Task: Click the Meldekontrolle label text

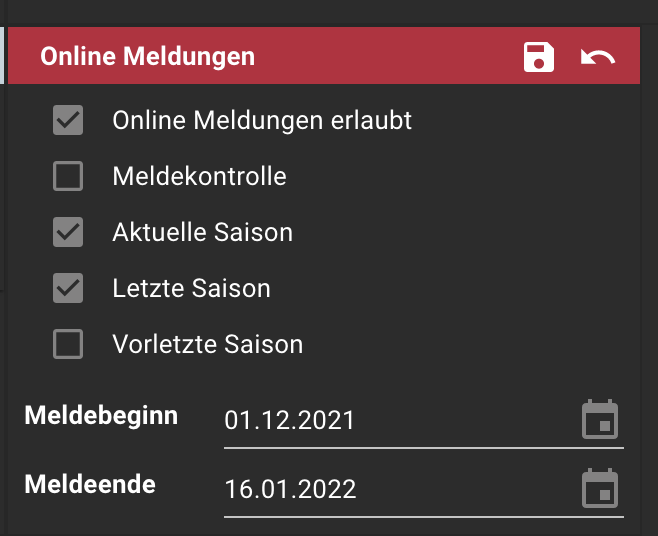Action: click(x=200, y=176)
